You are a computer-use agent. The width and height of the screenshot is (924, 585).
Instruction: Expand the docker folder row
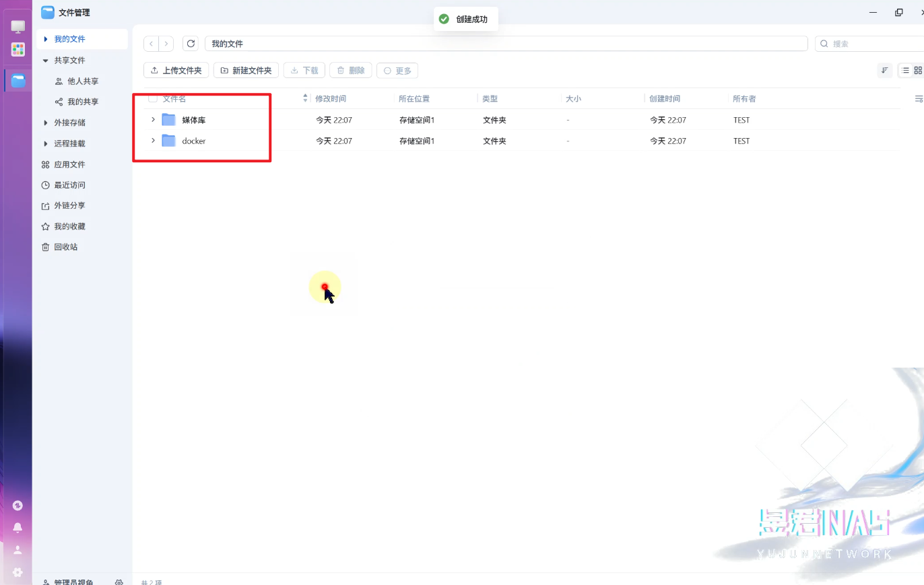pyautogui.click(x=153, y=141)
